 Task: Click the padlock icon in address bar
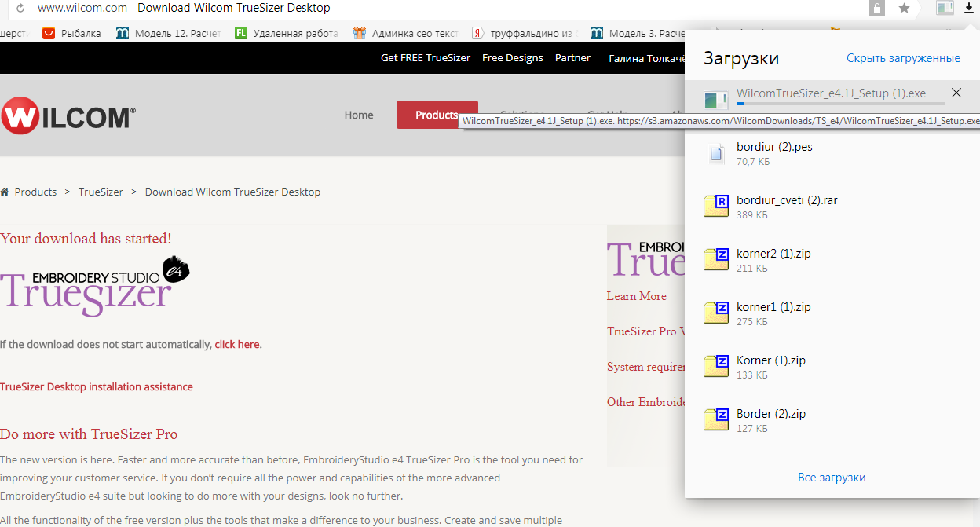pos(876,9)
